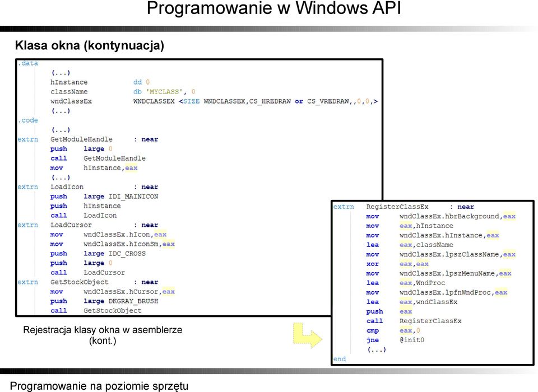Click the "call LoadCursor" instruction
The width and height of the screenshot is (538, 392).
click(87, 273)
